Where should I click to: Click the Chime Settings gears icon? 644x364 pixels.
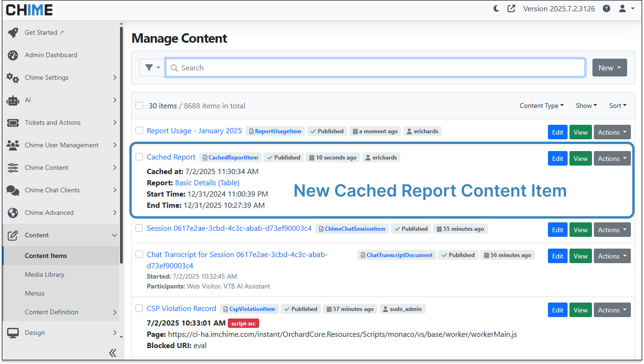tap(13, 77)
